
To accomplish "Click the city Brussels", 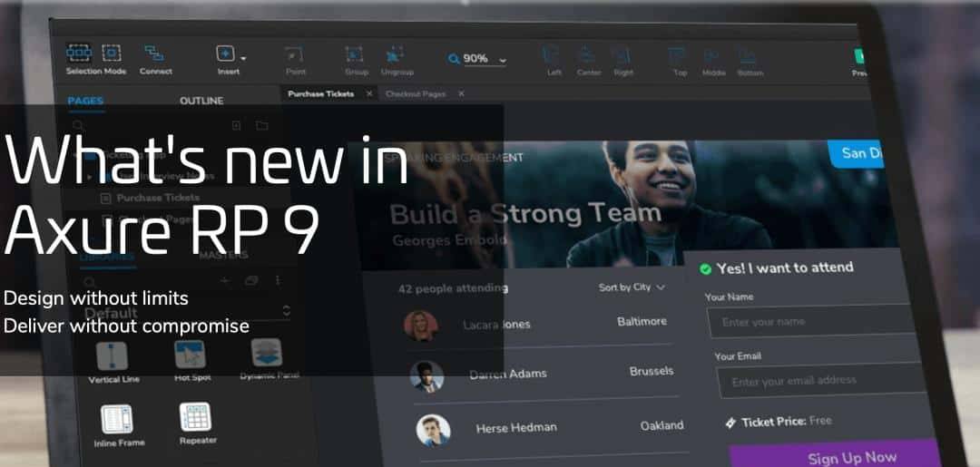I will pyautogui.click(x=652, y=371).
